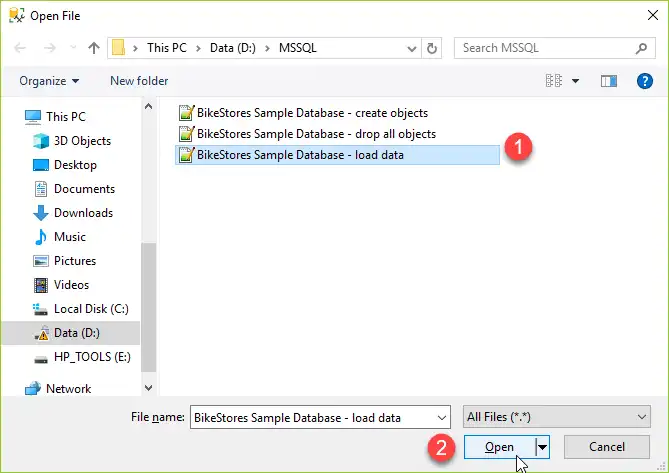Click the Open button
669x473 pixels.
[x=500, y=447]
